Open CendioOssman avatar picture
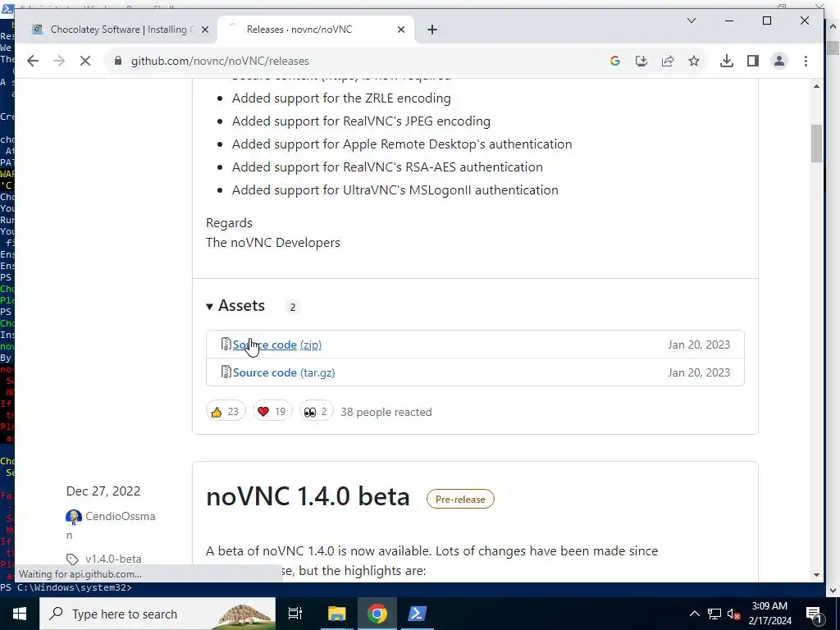This screenshot has height=630, width=840. coord(73,517)
